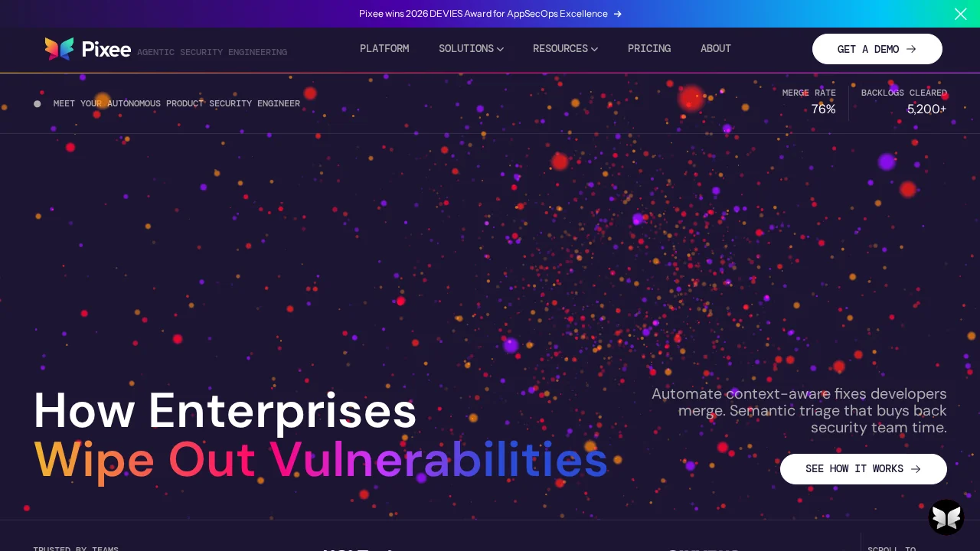Click the Pixee butterfly logo icon

[59, 49]
